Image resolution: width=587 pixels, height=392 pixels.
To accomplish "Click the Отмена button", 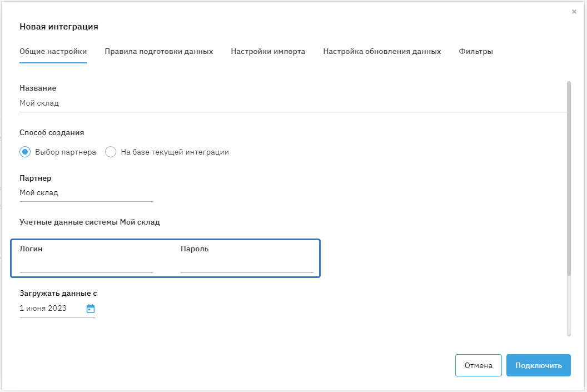I will point(478,365).
